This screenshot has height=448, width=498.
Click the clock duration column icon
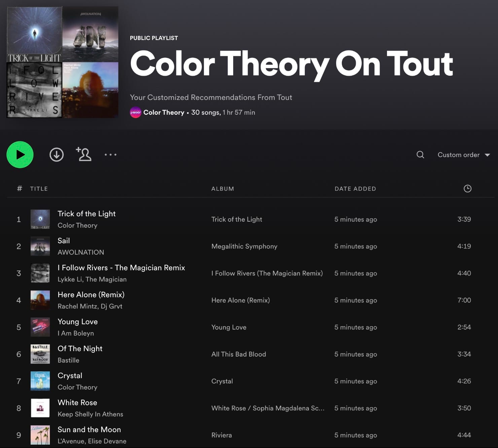pyautogui.click(x=467, y=189)
